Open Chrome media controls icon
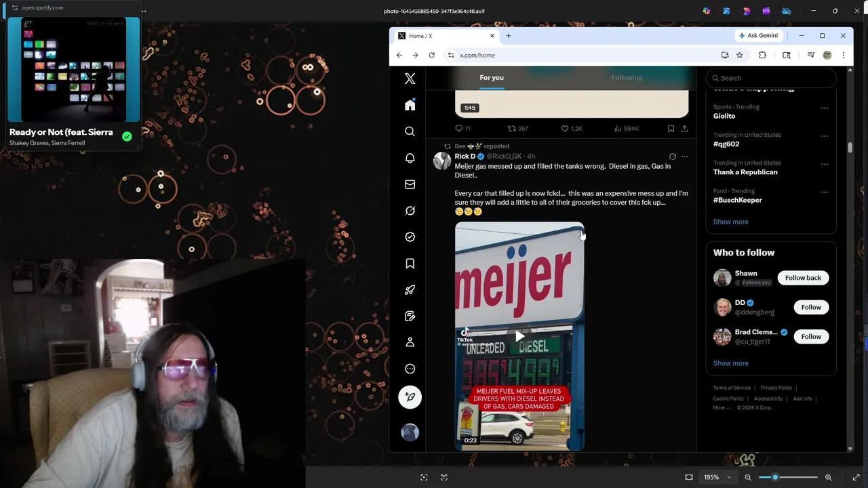The height and width of the screenshot is (488, 868). (810, 55)
